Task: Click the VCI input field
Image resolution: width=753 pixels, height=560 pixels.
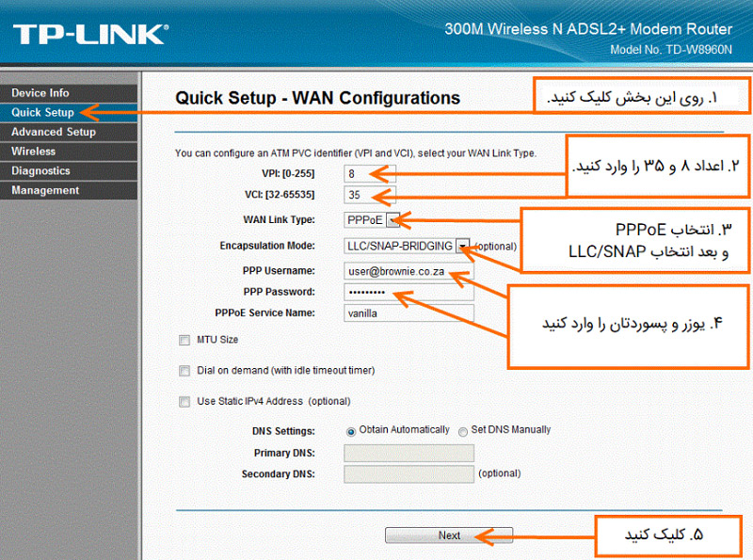Action: pyautogui.click(x=370, y=196)
